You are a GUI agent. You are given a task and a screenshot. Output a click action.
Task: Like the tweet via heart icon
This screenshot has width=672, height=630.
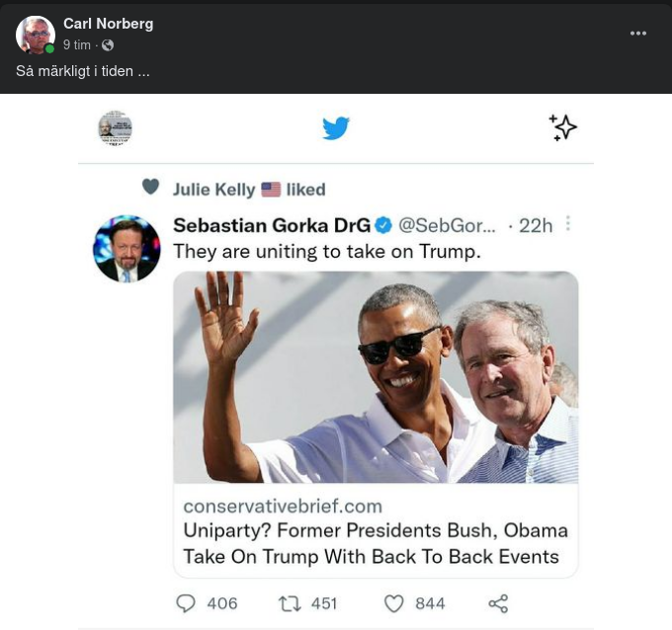tap(393, 602)
